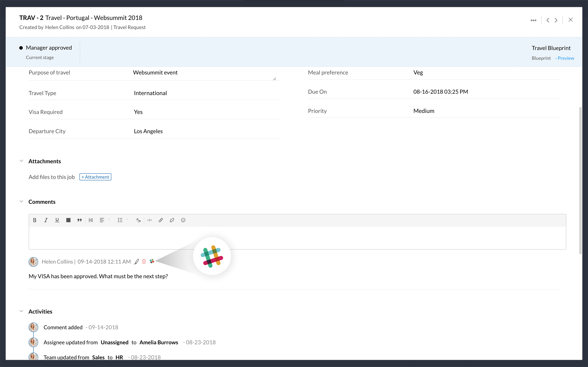Click the + Attachment button
This screenshot has height=367, width=588.
(x=95, y=177)
